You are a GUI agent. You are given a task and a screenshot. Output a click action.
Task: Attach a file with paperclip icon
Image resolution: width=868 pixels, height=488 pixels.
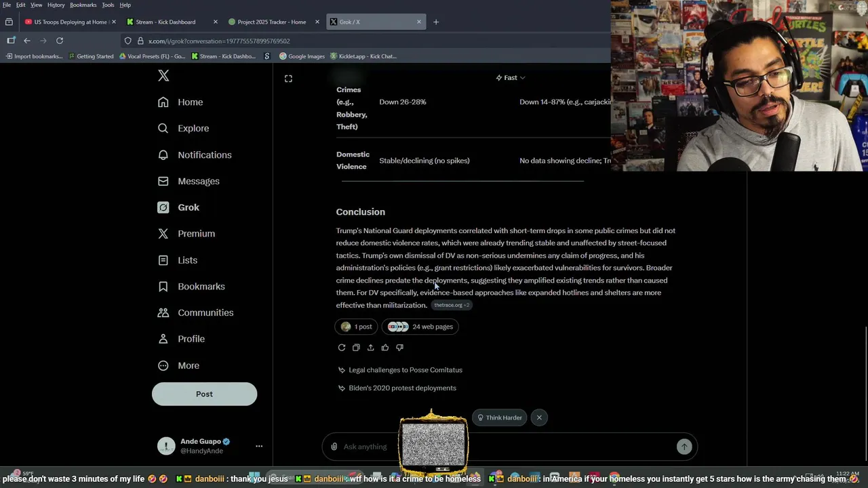[x=334, y=447]
